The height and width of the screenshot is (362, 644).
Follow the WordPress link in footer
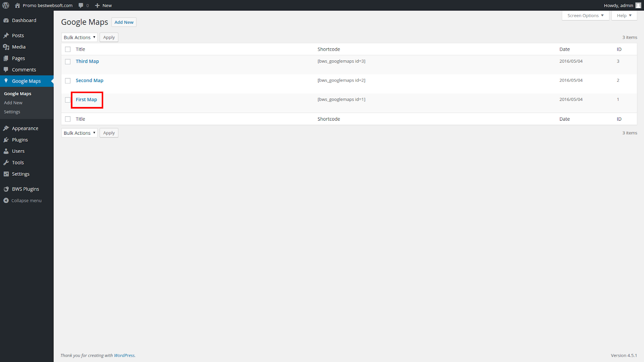pyautogui.click(x=124, y=356)
